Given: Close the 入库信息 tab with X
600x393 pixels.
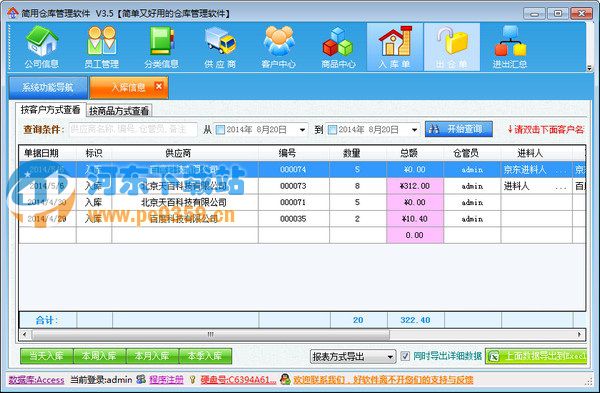Looking at the screenshot, I should 158,86.
